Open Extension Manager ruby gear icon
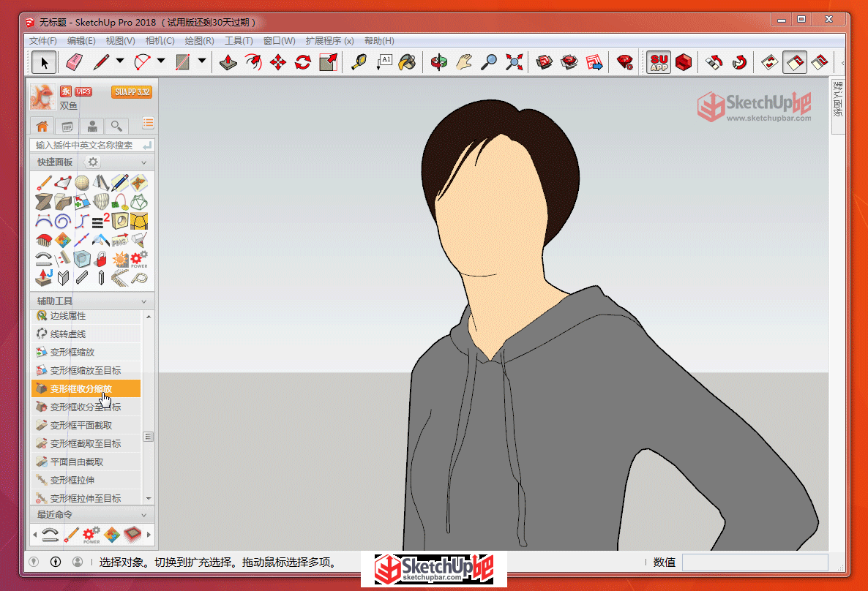 [626, 62]
